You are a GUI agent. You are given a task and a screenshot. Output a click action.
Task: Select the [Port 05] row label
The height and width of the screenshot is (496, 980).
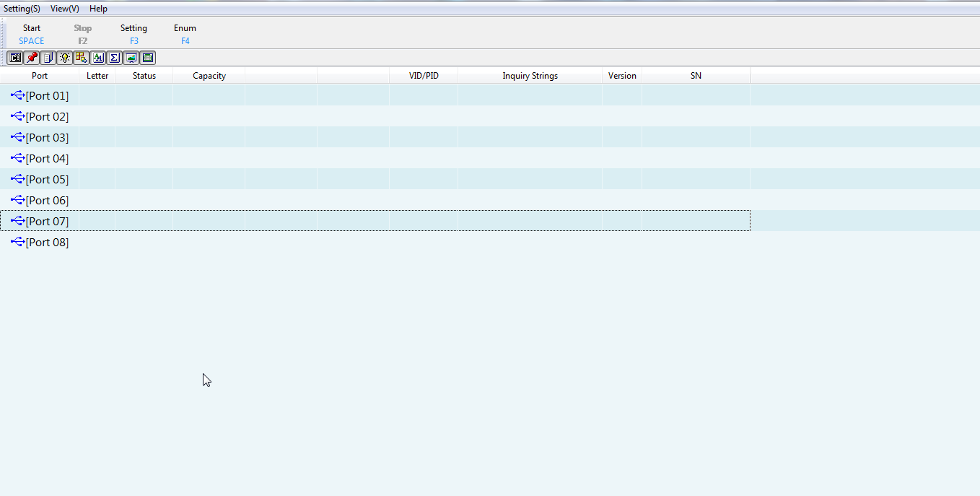[x=48, y=179]
